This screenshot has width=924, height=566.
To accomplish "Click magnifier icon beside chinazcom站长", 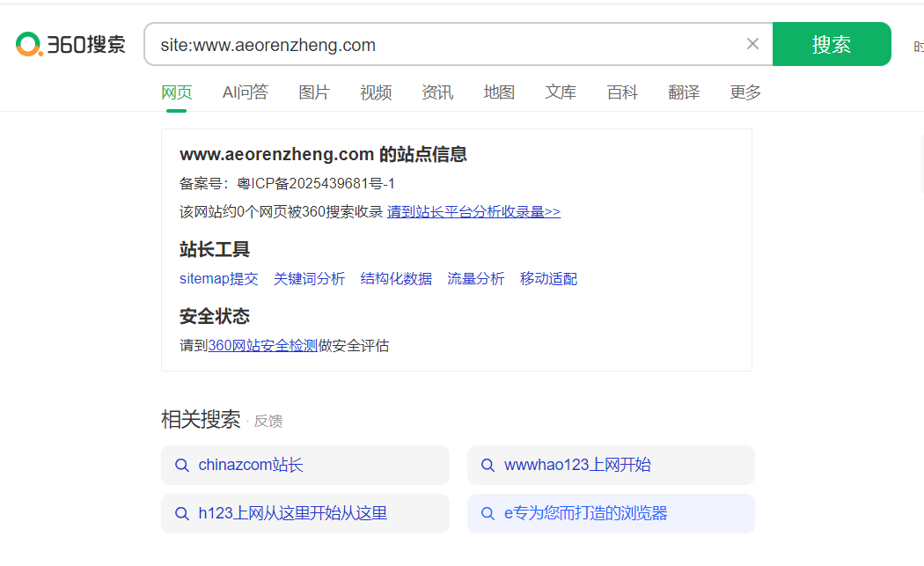I will pyautogui.click(x=182, y=466).
